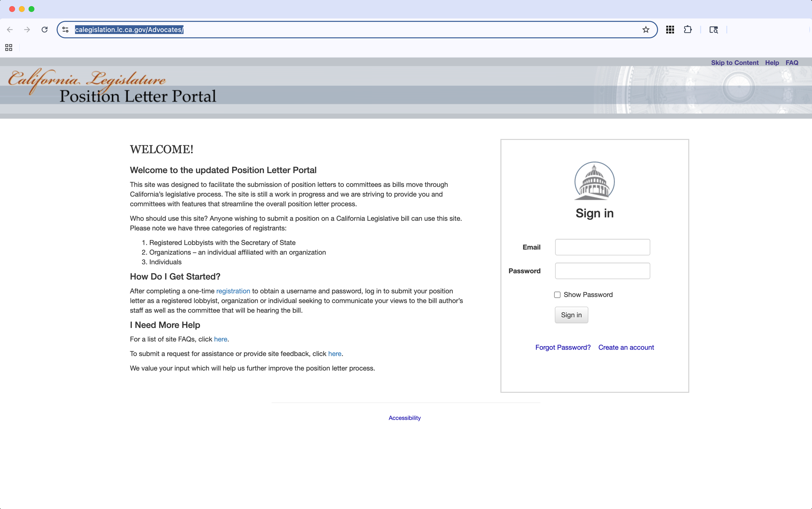Select Skip to Content
The height and width of the screenshot is (509, 812).
[735, 63]
